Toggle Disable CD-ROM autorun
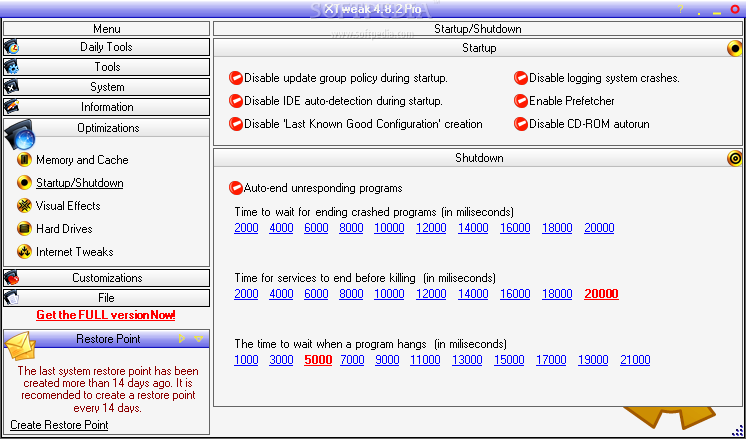Viewport: 746px width, 439px height. [521, 124]
